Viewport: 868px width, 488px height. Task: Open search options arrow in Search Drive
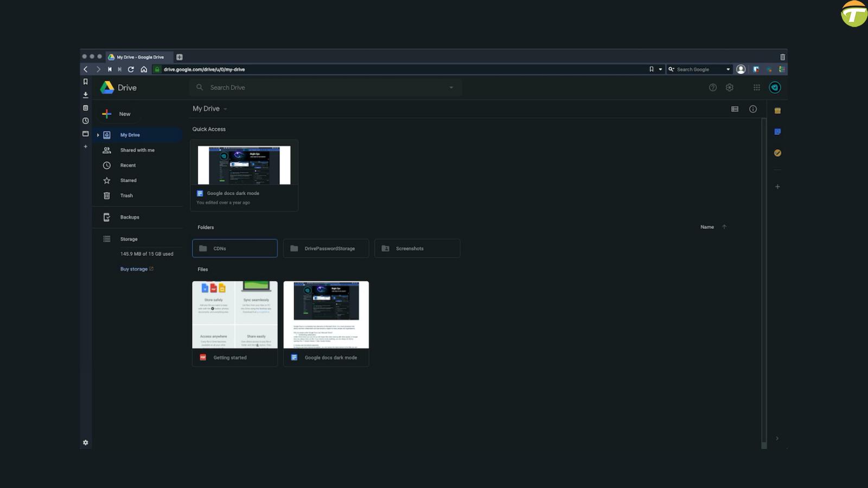pyautogui.click(x=451, y=87)
